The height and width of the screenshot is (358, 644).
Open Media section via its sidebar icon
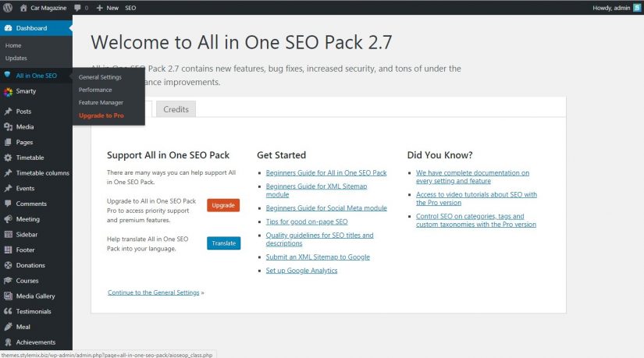click(x=8, y=126)
